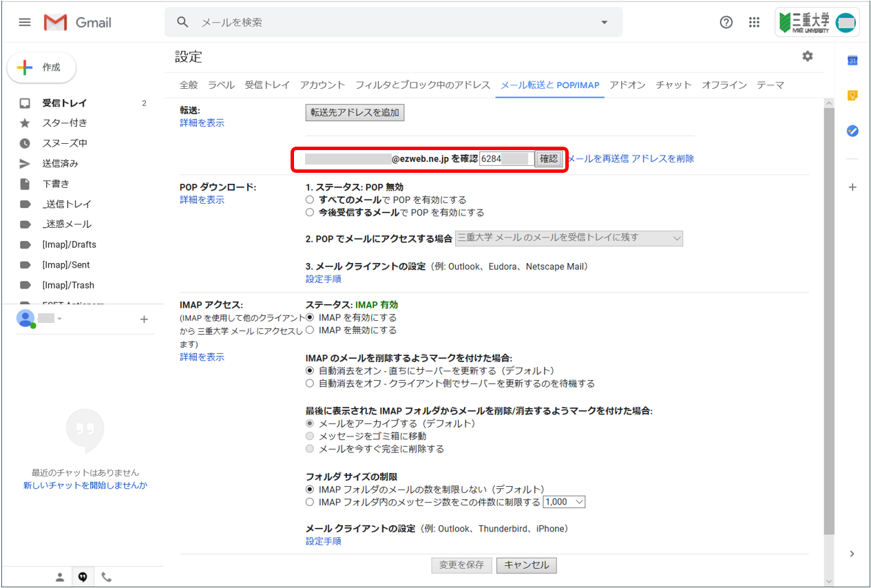Switch to Hangouts phone calls icon
Screen dimensions: 871x588
(x=106, y=577)
